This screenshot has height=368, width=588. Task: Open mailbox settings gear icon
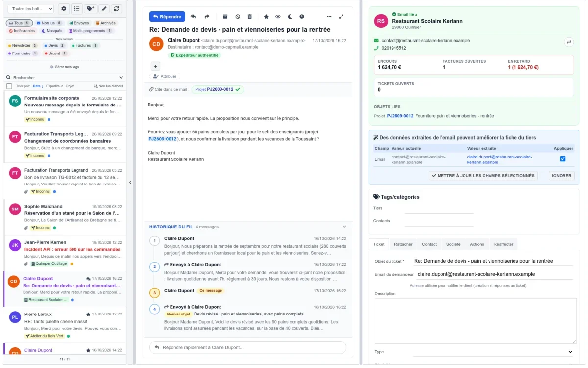point(64,9)
